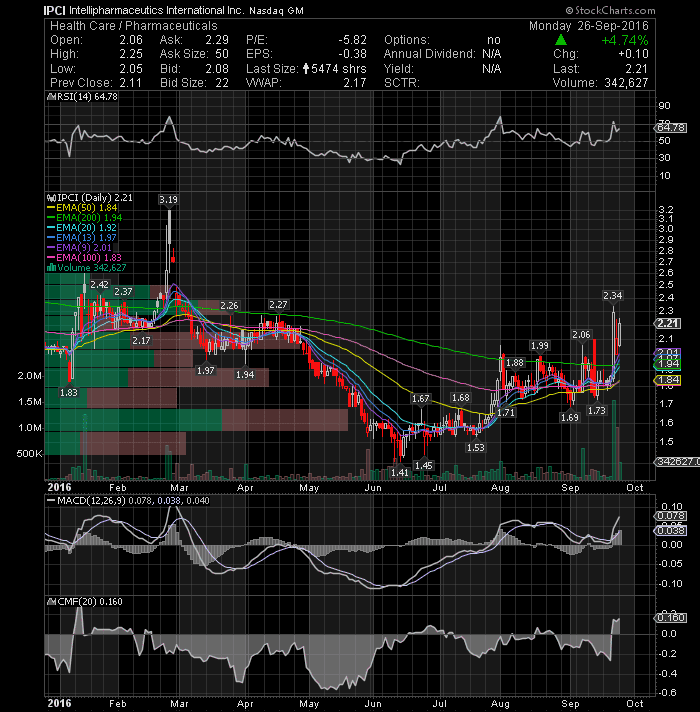Screen dimensions: 700x712
Task: Select the purple EMA(9) legend entry
Action: tap(79, 247)
